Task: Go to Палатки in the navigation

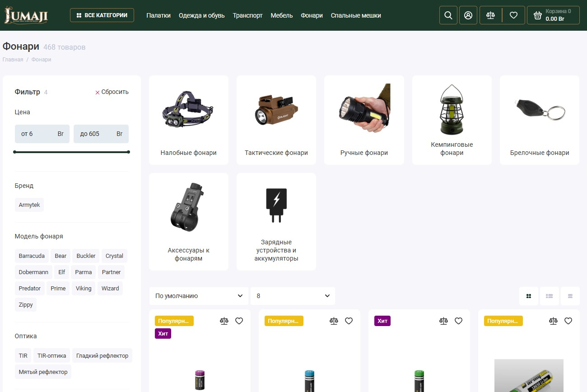Action: (x=158, y=15)
